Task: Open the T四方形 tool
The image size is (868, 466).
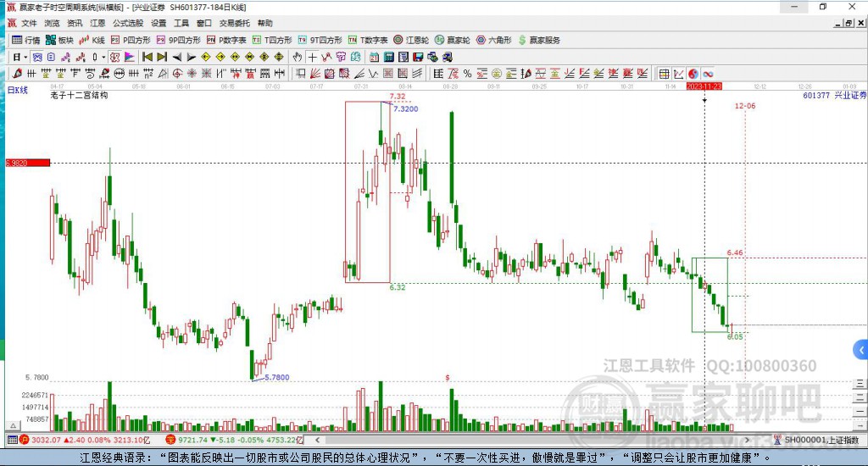Action: [x=272, y=40]
